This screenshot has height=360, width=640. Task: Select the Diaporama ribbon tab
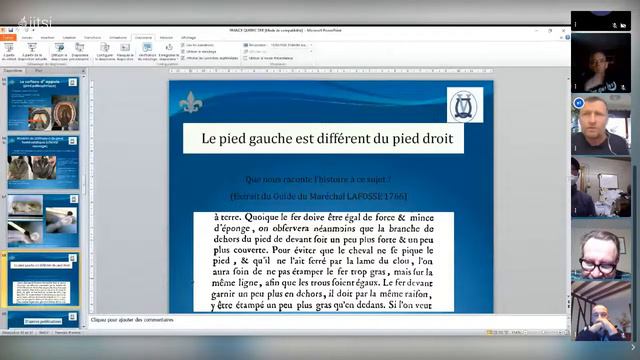[x=143, y=38]
